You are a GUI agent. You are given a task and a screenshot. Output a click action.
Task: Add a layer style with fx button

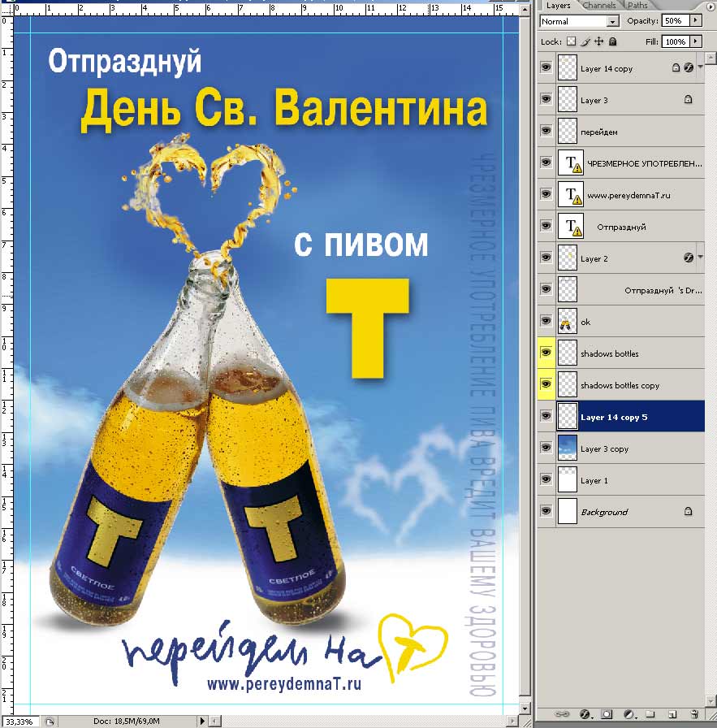[x=585, y=714]
